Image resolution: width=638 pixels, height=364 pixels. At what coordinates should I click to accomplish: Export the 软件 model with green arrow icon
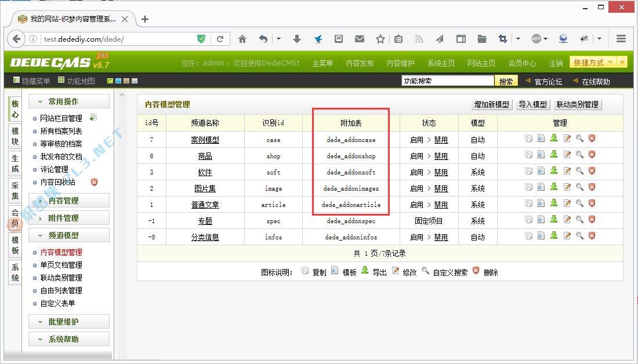[553, 171]
